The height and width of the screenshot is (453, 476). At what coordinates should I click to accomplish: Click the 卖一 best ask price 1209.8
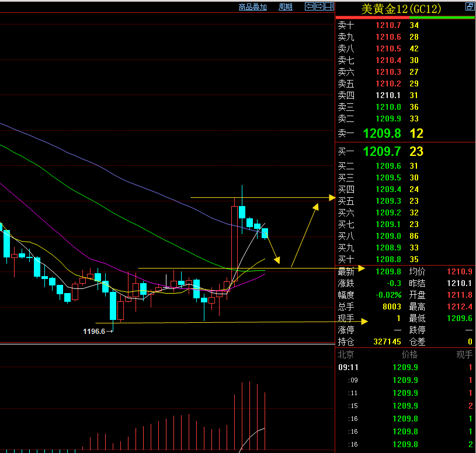[x=381, y=134]
